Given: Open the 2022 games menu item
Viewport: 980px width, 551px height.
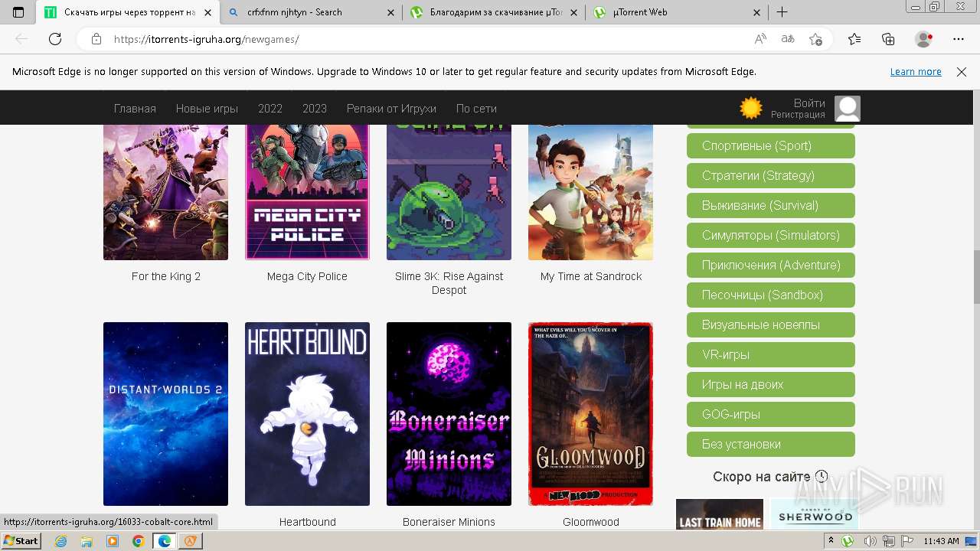Looking at the screenshot, I should (270, 109).
